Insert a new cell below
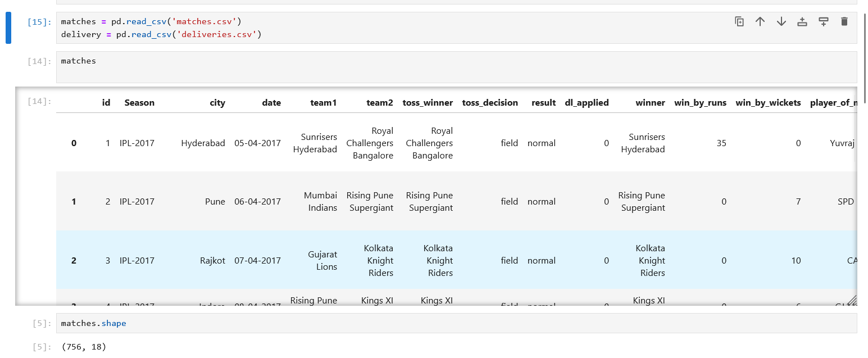This screenshot has width=868, height=358. pyautogui.click(x=823, y=21)
